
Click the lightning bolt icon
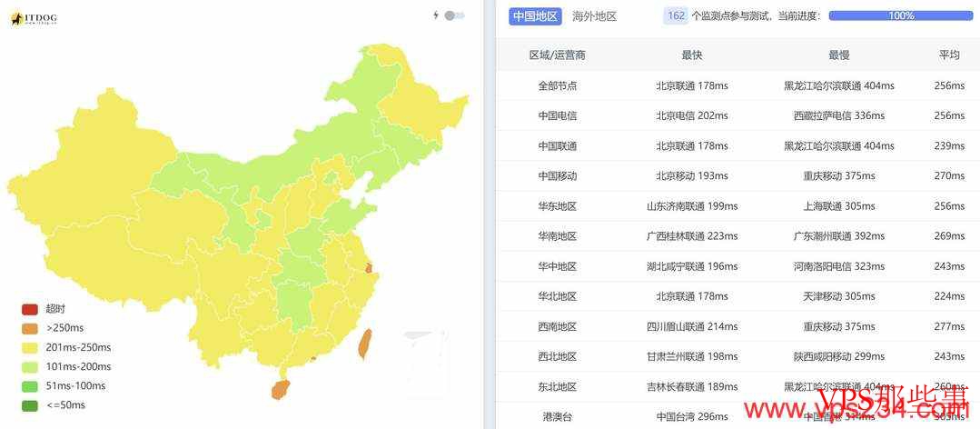(436, 15)
